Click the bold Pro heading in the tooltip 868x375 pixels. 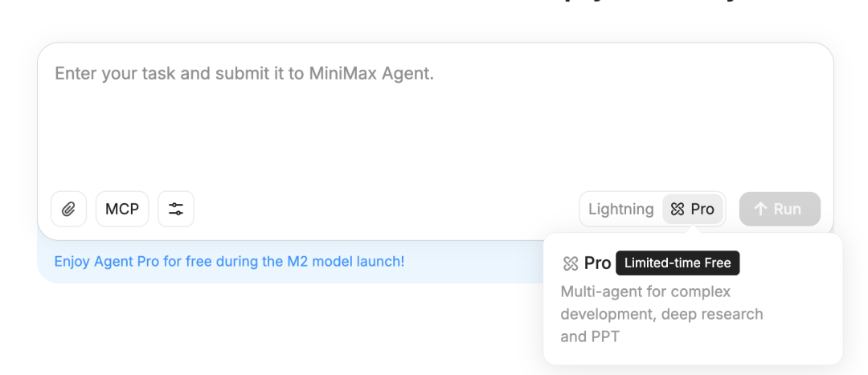597,263
